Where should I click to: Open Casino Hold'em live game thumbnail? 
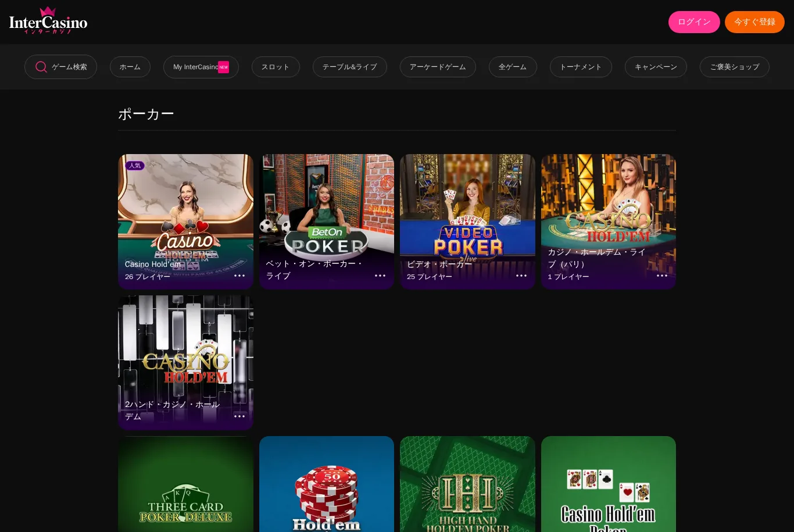pos(185,222)
